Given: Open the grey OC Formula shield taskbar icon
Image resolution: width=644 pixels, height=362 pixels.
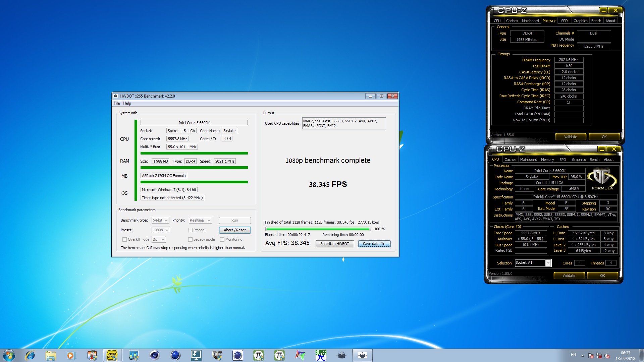Looking at the screenshot, I should tap(217, 355).
